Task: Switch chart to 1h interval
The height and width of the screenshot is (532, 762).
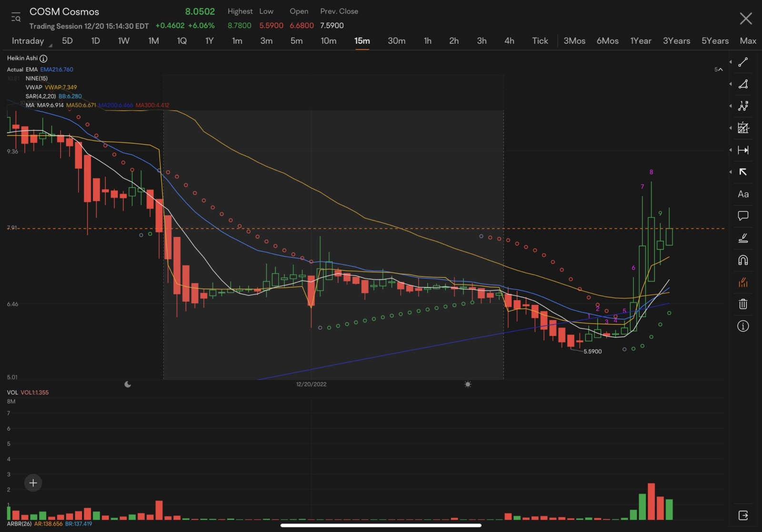Action: click(428, 41)
